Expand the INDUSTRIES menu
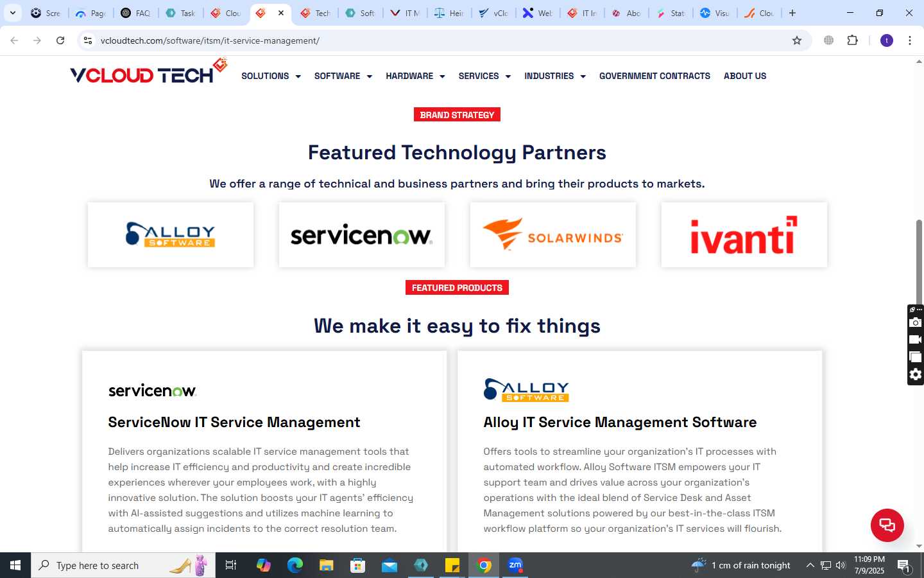Screen dimensions: 924x578 [x=555, y=76]
